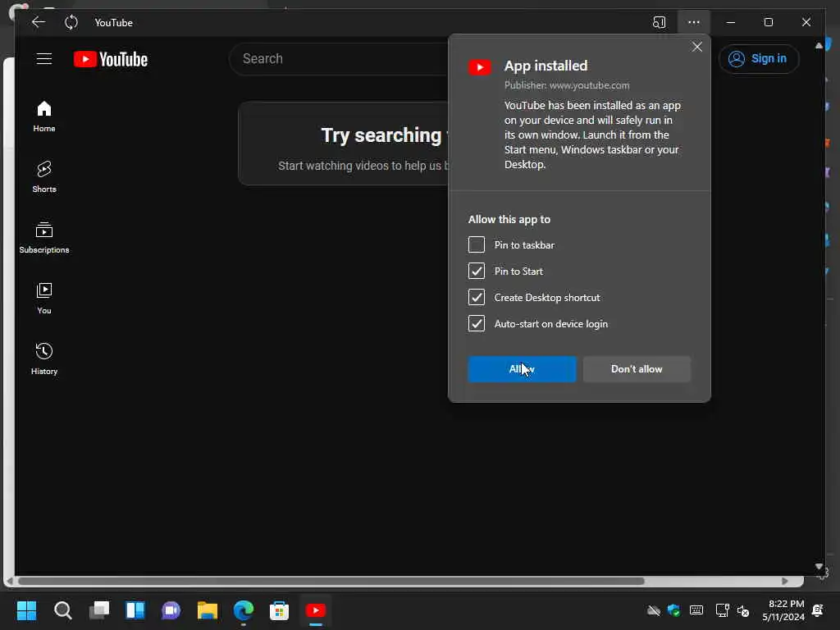The height and width of the screenshot is (630, 840).
Task: Open Subscriptions in the sidebar
Action: coord(44,237)
